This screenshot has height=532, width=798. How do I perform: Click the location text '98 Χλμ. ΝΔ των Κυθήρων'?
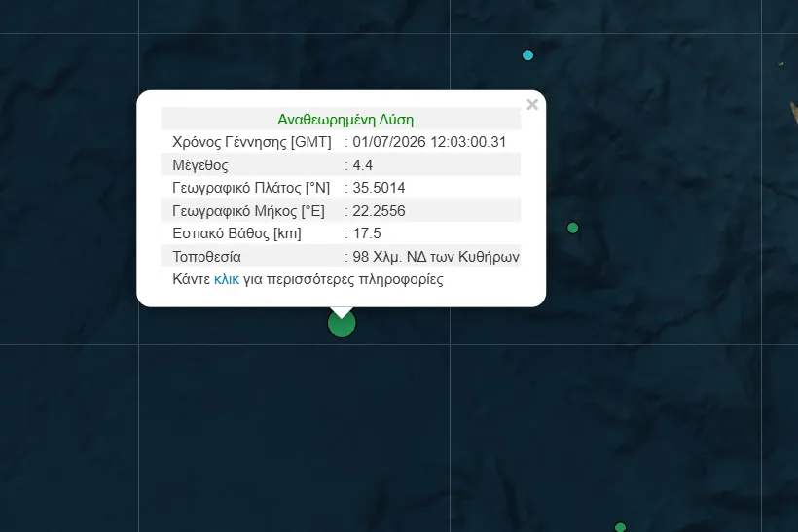coord(436,257)
